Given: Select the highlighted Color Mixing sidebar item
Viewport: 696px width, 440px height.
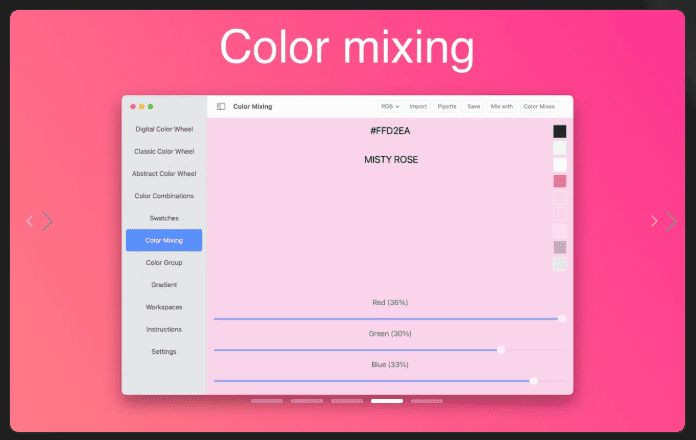Looking at the screenshot, I should [x=164, y=240].
